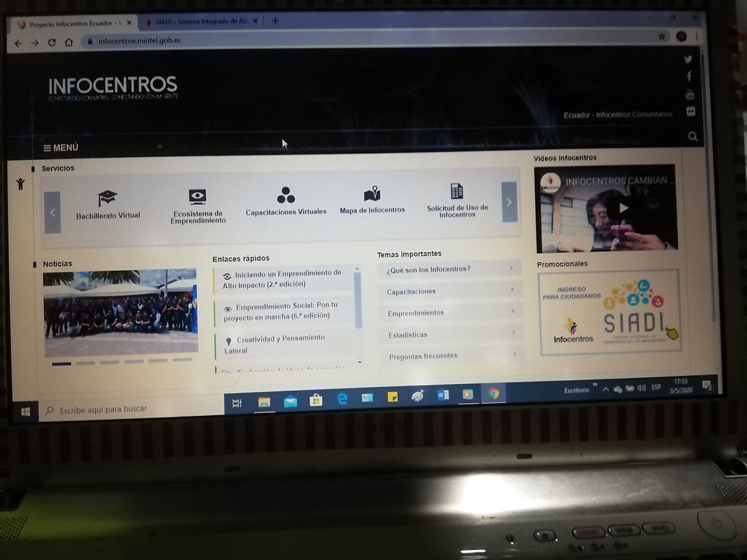The width and height of the screenshot is (747, 560).
Task: Open Solicitud de Uso de Infocentros icon
Action: (x=457, y=191)
